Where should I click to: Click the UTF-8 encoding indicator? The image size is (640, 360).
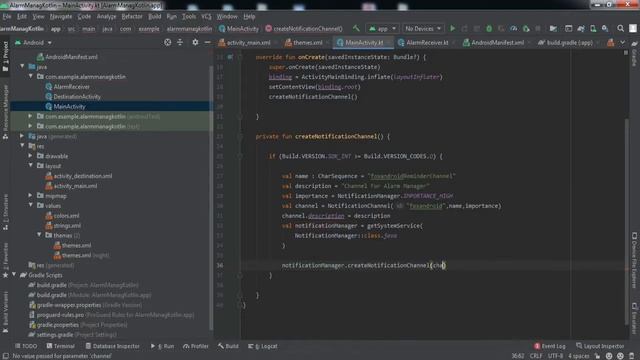(555, 356)
